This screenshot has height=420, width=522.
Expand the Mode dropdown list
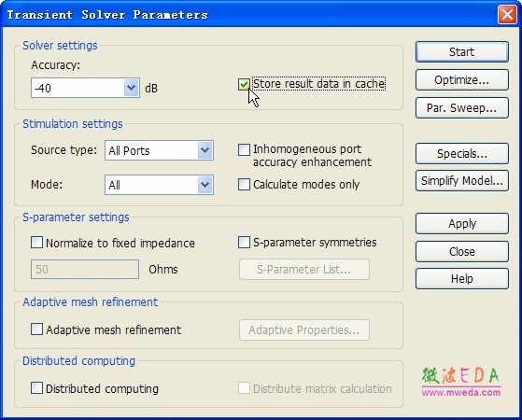tap(205, 185)
